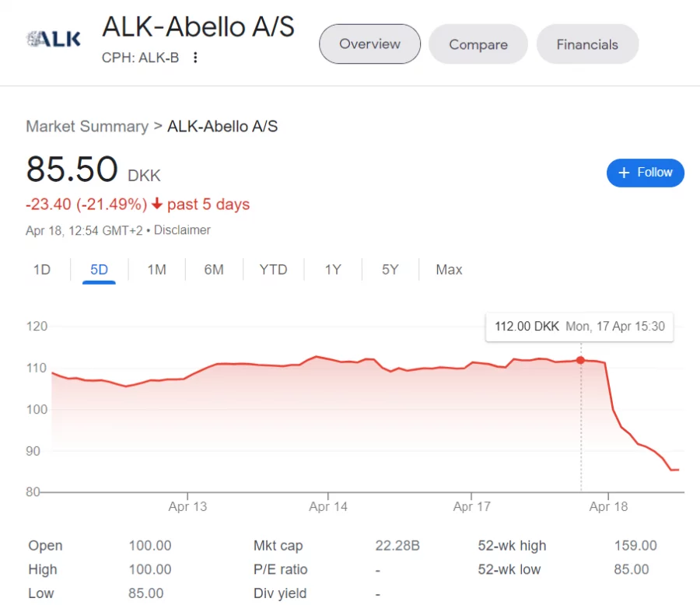Viewport: 700px width, 605px height.
Task: Switch to the YTD view
Action: (273, 270)
